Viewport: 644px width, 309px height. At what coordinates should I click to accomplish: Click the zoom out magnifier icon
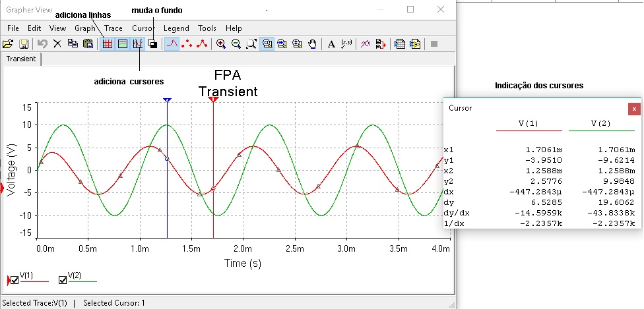236,44
